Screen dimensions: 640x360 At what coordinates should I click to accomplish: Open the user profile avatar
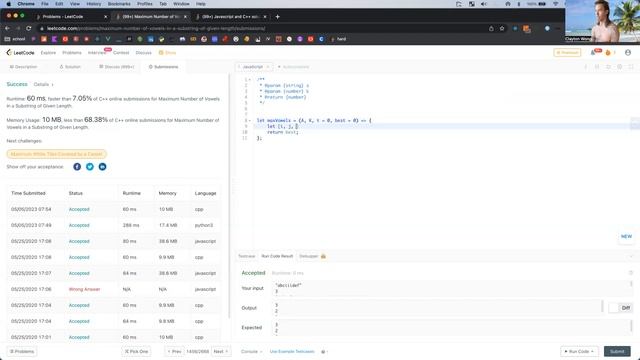[628, 53]
